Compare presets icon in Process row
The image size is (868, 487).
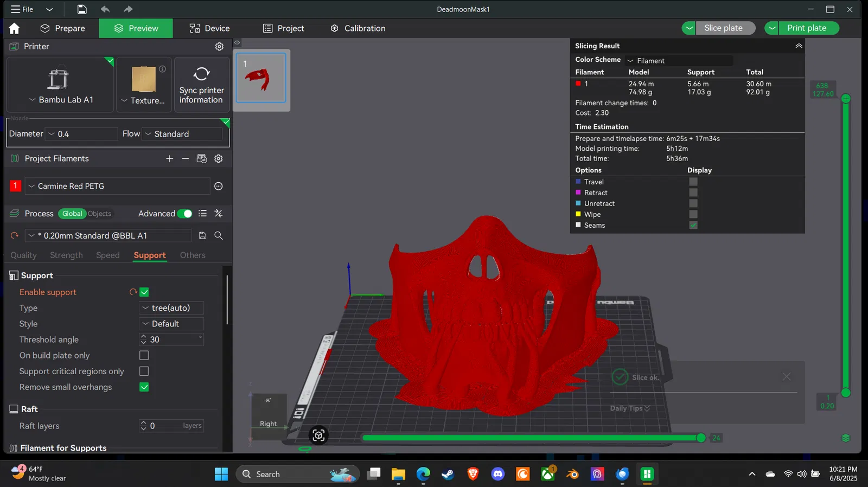[x=219, y=214]
